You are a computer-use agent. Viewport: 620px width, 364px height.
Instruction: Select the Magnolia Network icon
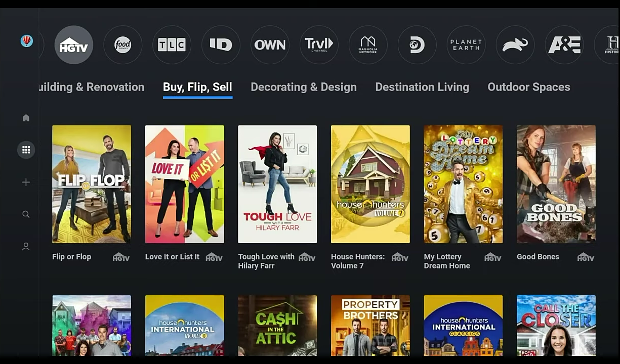tap(368, 45)
